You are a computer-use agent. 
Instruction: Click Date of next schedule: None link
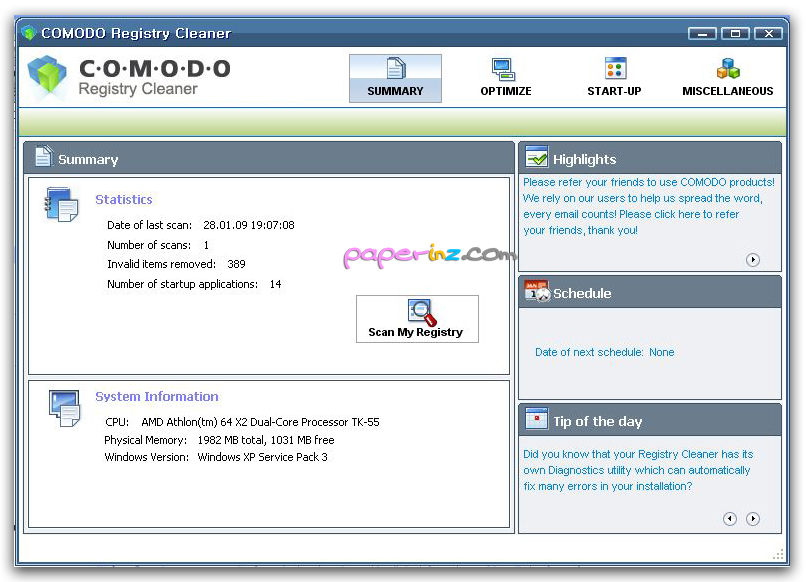coord(604,352)
